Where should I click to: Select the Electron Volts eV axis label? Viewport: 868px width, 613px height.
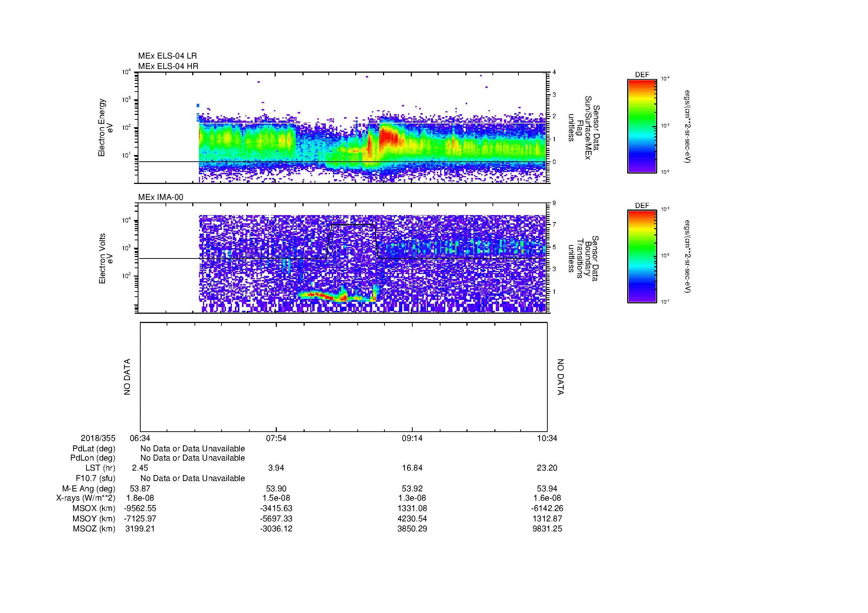click(106, 258)
